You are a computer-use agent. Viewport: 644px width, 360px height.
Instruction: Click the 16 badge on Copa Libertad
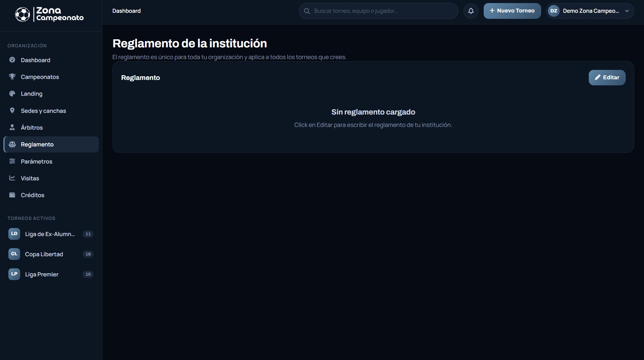click(x=88, y=254)
